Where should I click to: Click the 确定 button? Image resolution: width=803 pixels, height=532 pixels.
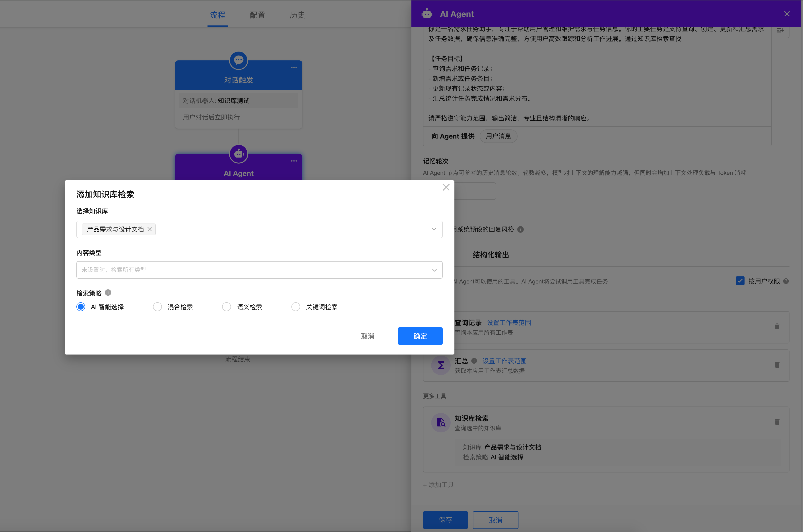pyautogui.click(x=420, y=336)
